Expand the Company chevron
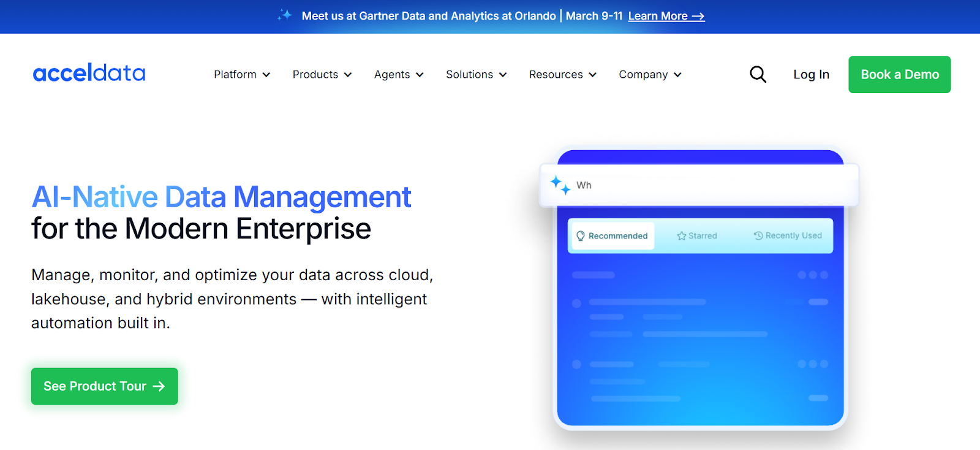Image resolution: width=980 pixels, height=450 pixels. 677,75
